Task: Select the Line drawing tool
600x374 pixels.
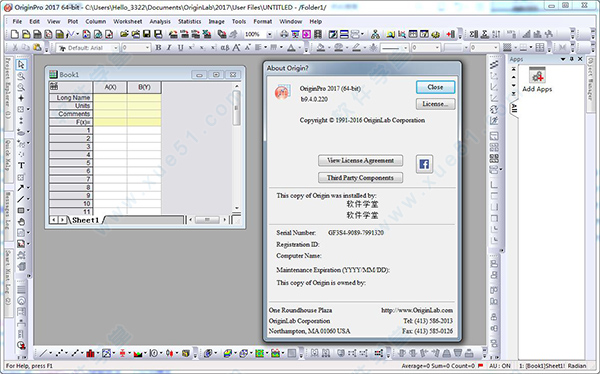Action: pos(21,199)
